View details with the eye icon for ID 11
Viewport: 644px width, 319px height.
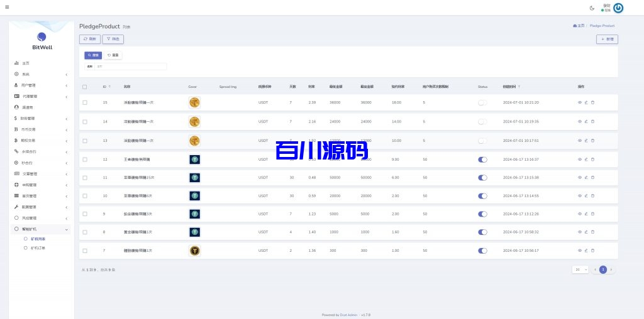(x=580, y=178)
